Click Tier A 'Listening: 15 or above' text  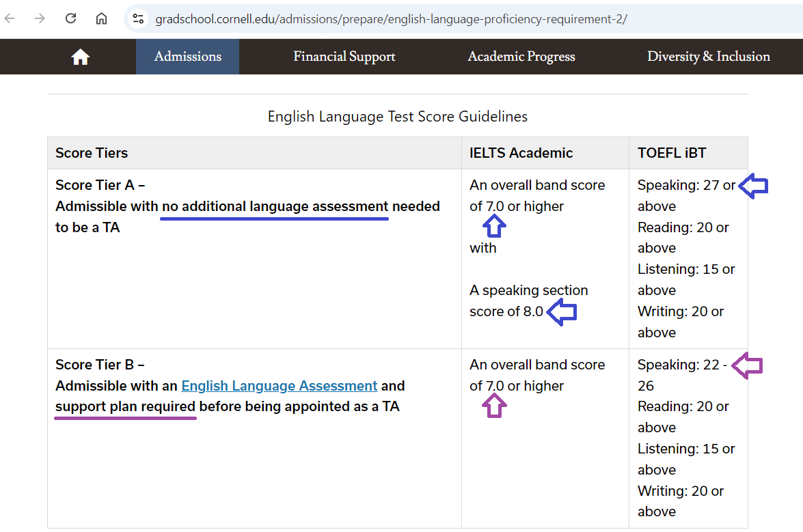click(686, 279)
